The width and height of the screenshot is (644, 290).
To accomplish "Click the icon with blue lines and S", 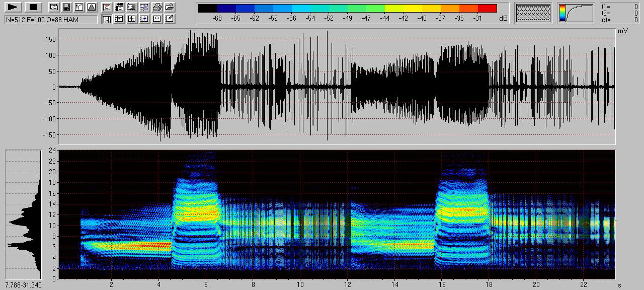I will tap(144, 7).
